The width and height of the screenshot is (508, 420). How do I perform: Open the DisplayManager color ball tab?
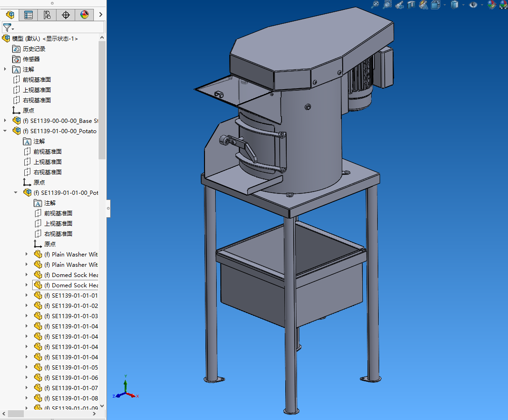point(85,15)
